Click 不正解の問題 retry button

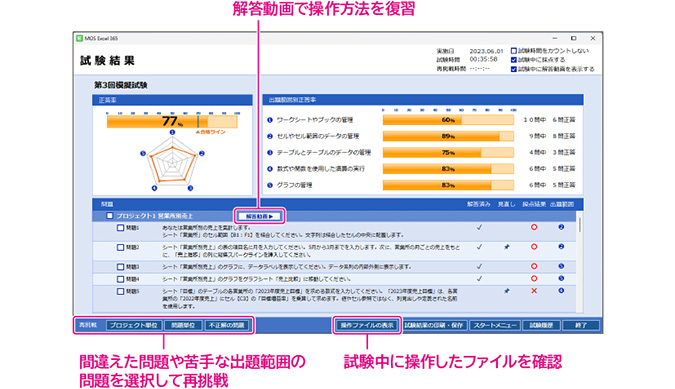[x=226, y=325]
